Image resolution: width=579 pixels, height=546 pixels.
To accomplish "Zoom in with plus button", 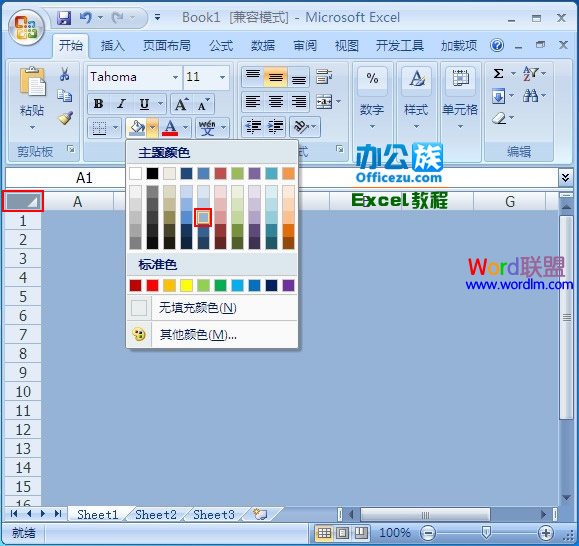I will pos(545,533).
